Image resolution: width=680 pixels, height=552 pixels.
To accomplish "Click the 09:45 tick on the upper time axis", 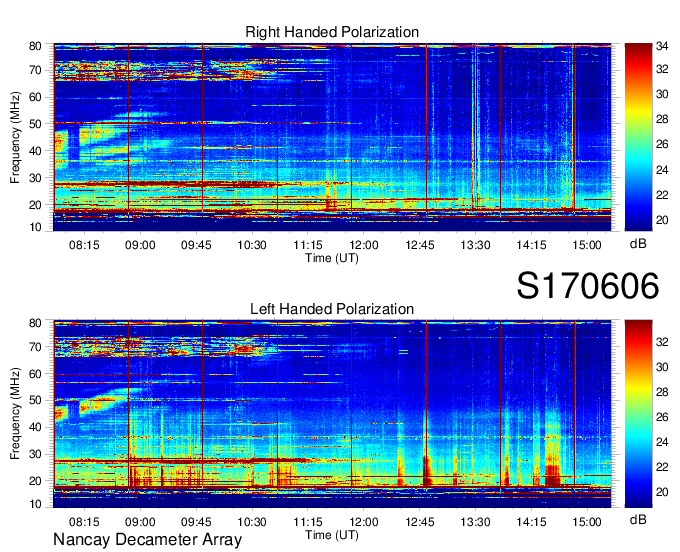I will point(196,245).
